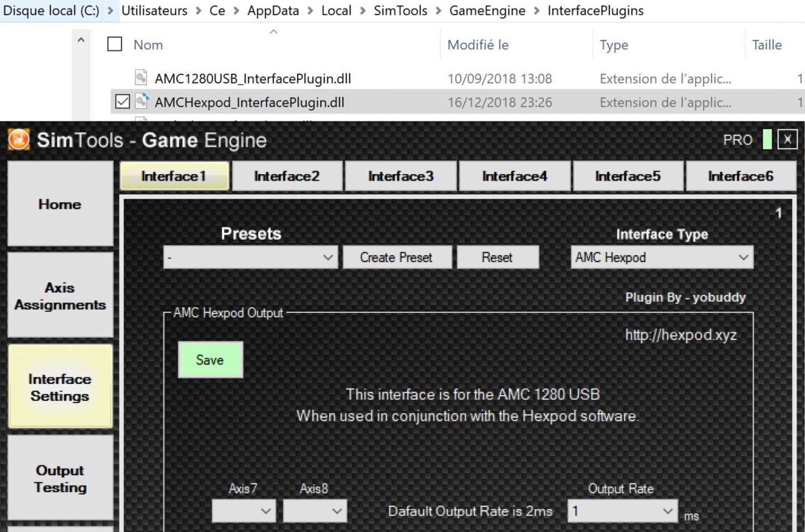Open the Axis8 dropdown
Image resolution: width=805 pixels, height=532 pixels.
click(x=315, y=511)
